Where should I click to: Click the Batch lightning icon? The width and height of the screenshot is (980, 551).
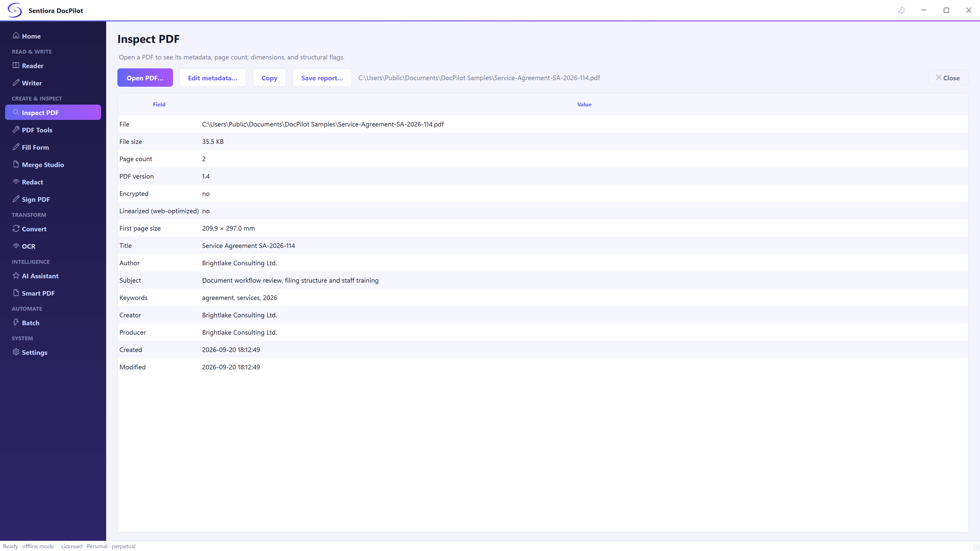coord(16,322)
